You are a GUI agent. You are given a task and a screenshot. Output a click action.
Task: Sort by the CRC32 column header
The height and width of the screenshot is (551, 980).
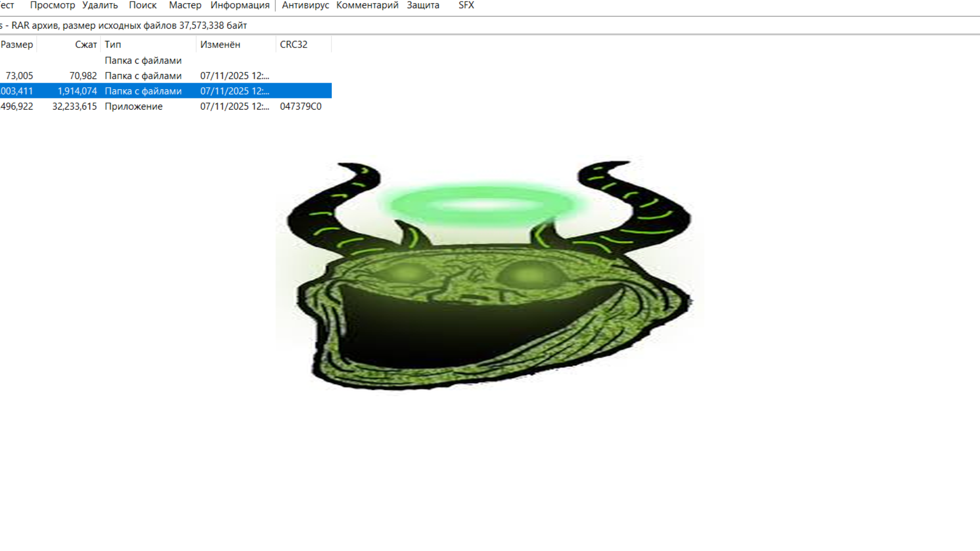pyautogui.click(x=293, y=44)
